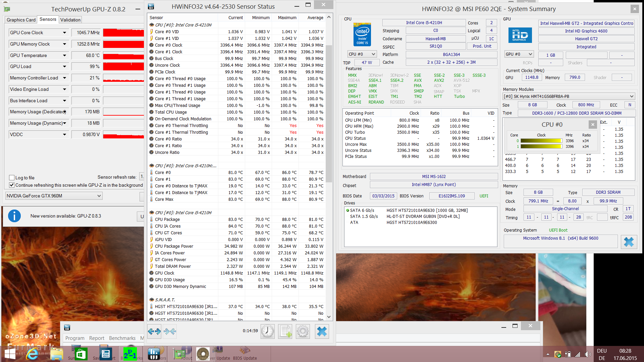Click the Core 0 yellow clock bar
The width and height of the screenshot is (644, 362).
tap(541, 141)
